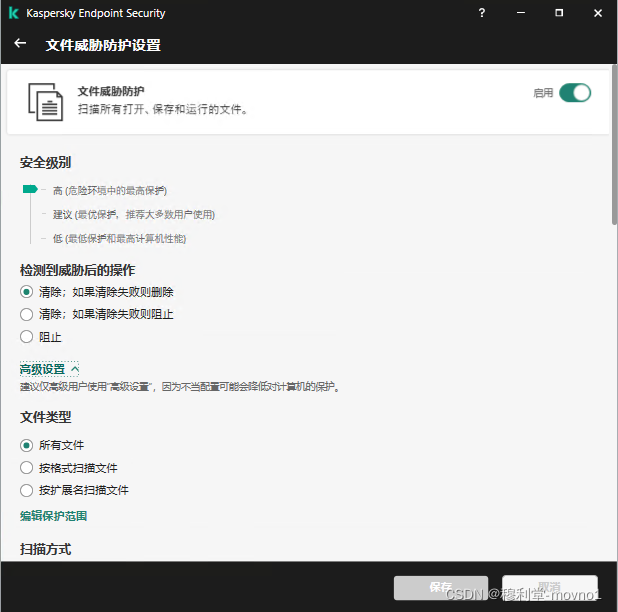The height and width of the screenshot is (612, 618).
Task: Choose 所有文件 file type
Action: 52,445
